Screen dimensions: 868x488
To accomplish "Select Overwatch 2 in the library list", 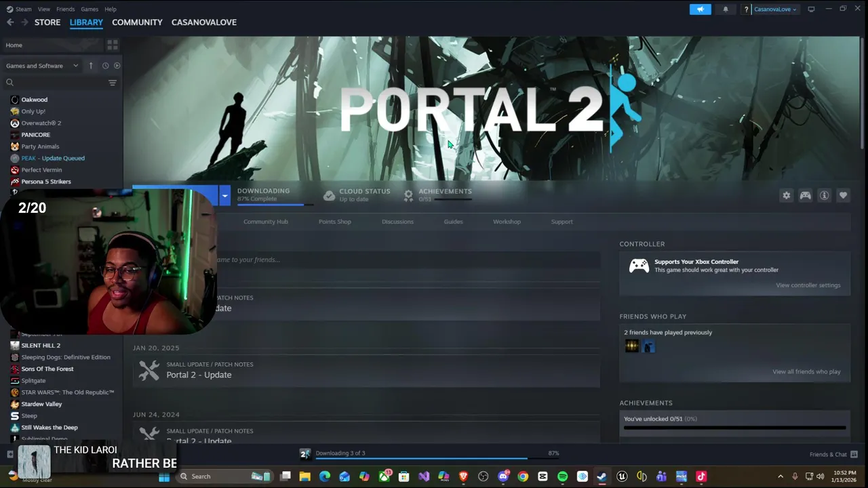I will coord(41,123).
